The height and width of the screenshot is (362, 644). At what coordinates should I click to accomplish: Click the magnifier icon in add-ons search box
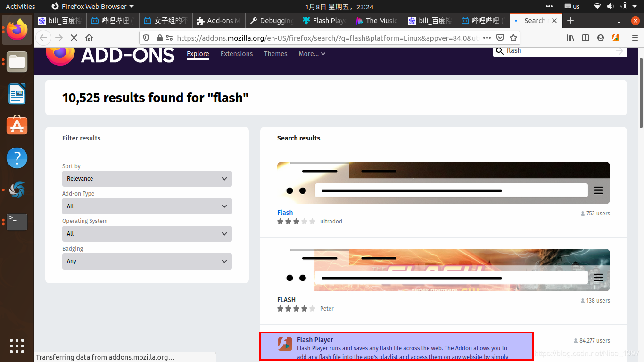point(500,51)
